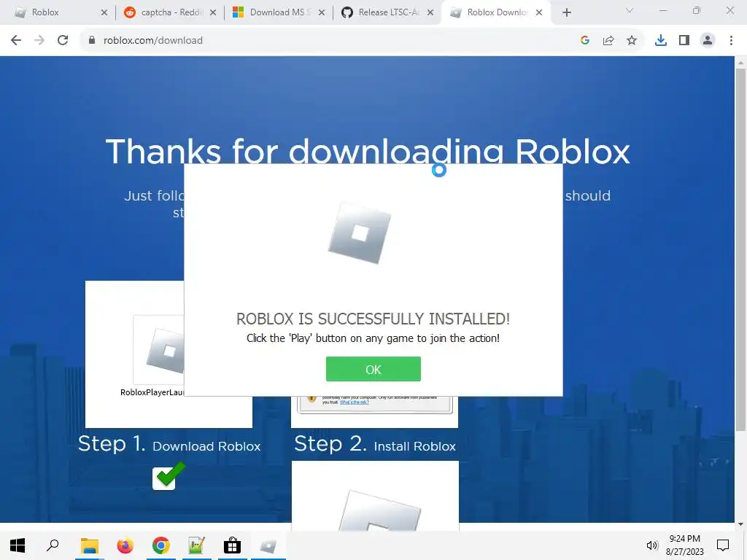Viewport: 747px width, 560px height.
Task: Open the notepad app in taskbar
Action: click(x=196, y=545)
